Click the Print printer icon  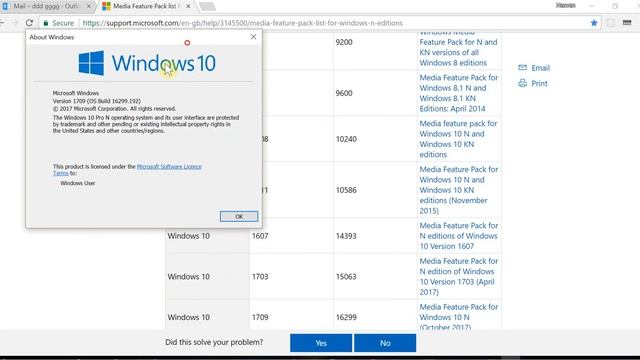click(x=522, y=83)
